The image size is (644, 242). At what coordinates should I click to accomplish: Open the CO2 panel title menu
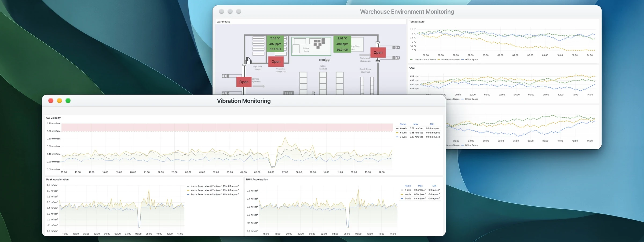412,68
